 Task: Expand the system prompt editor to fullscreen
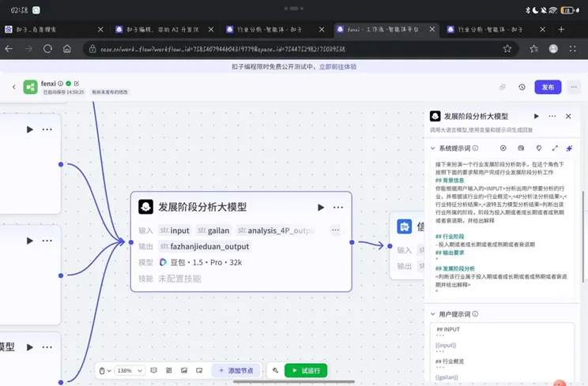[x=555, y=148]
